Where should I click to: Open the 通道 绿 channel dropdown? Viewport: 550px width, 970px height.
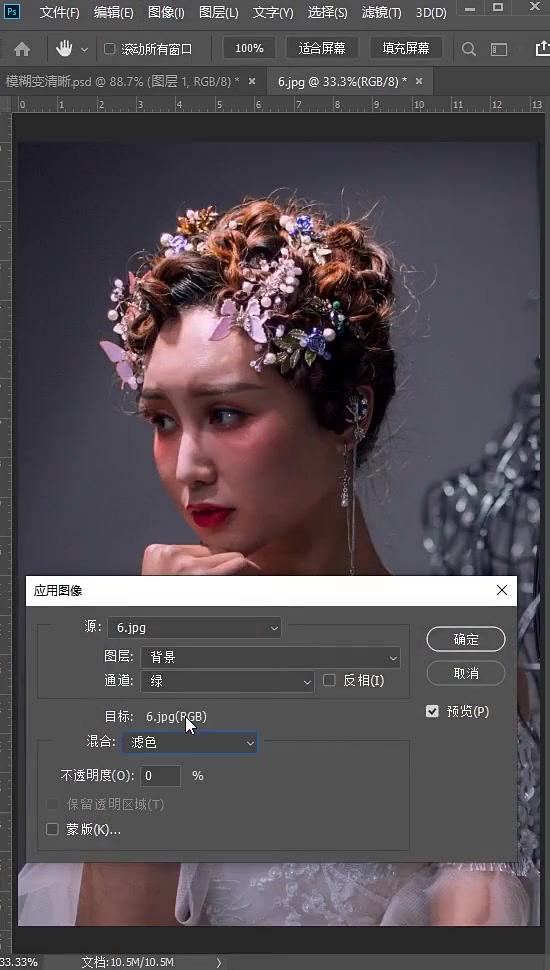click(x=228, y=681)
